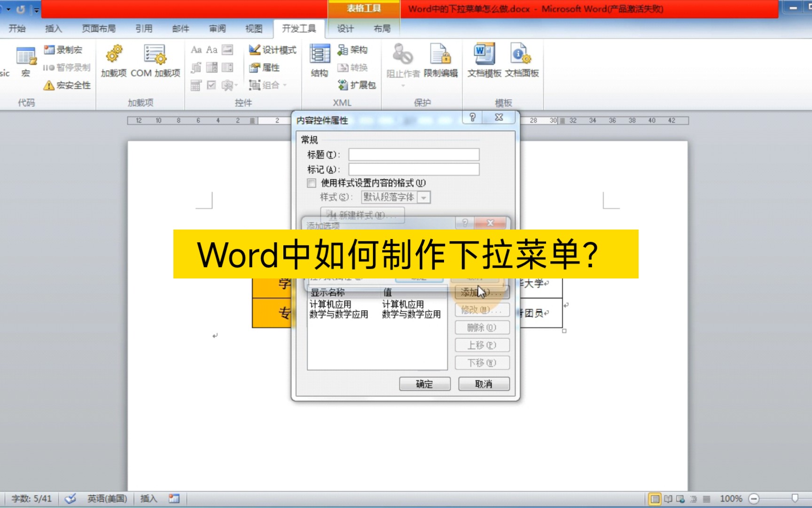812x508 pixels.
Task: Click inside the 标题(T) input field
Action: click(x=413, y=154)
